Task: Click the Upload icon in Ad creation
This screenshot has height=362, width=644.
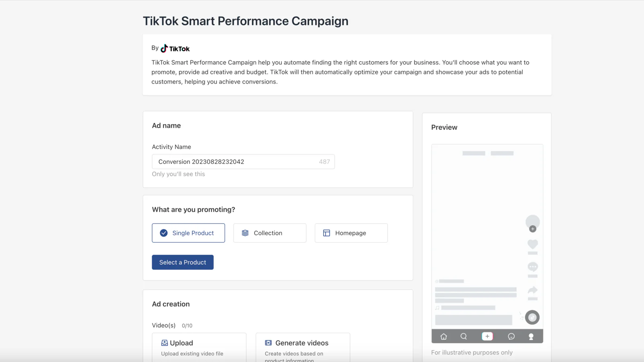Action: point(164,343)
